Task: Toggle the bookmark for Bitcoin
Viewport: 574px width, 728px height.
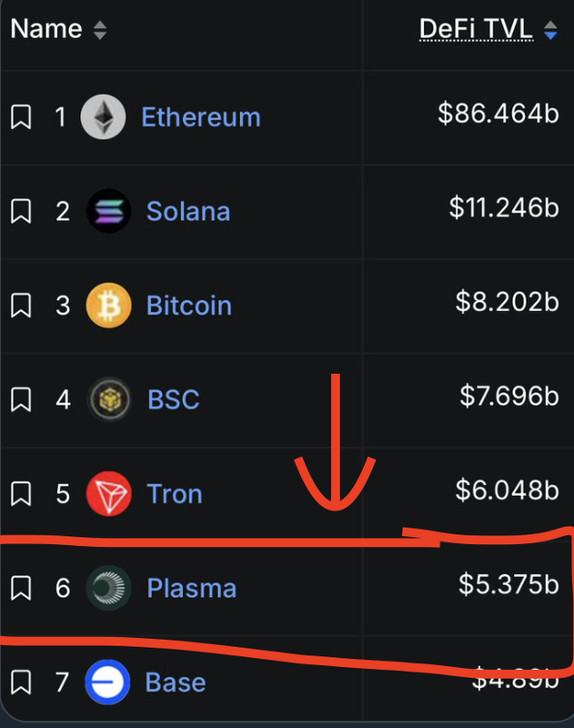Action: [x=21, y=306]
